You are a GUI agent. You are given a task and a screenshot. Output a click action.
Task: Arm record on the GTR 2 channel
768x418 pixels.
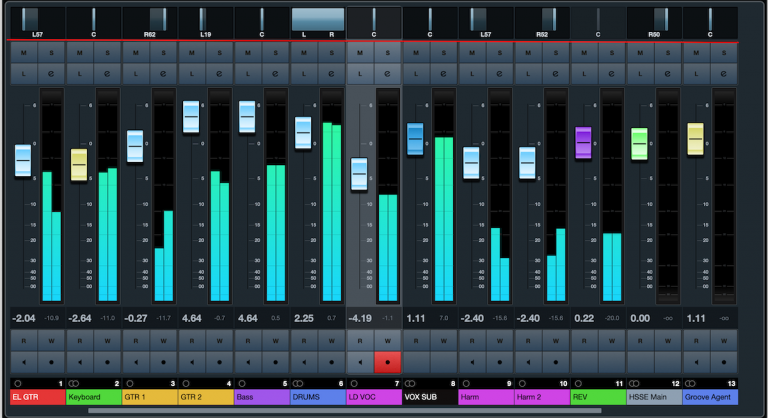click(x=219, y=359)
